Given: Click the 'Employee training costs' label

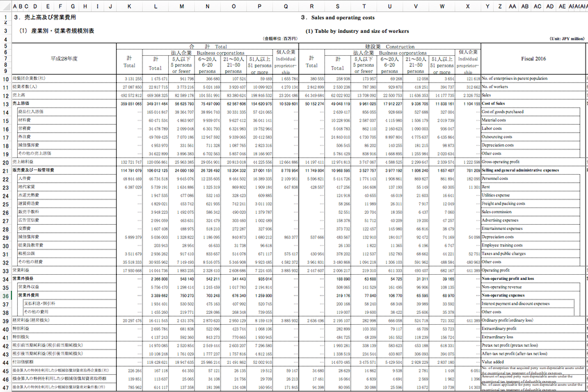Looking at the screenshot, I should (502, 245).
